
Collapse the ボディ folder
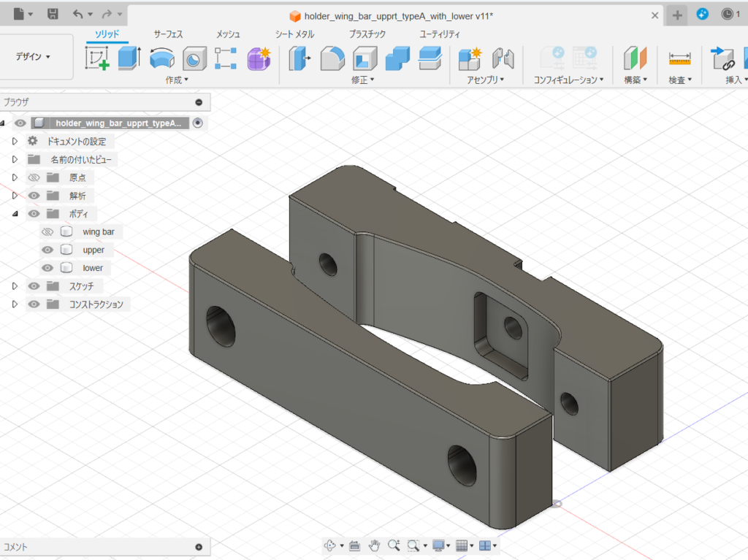click(15, 214)
